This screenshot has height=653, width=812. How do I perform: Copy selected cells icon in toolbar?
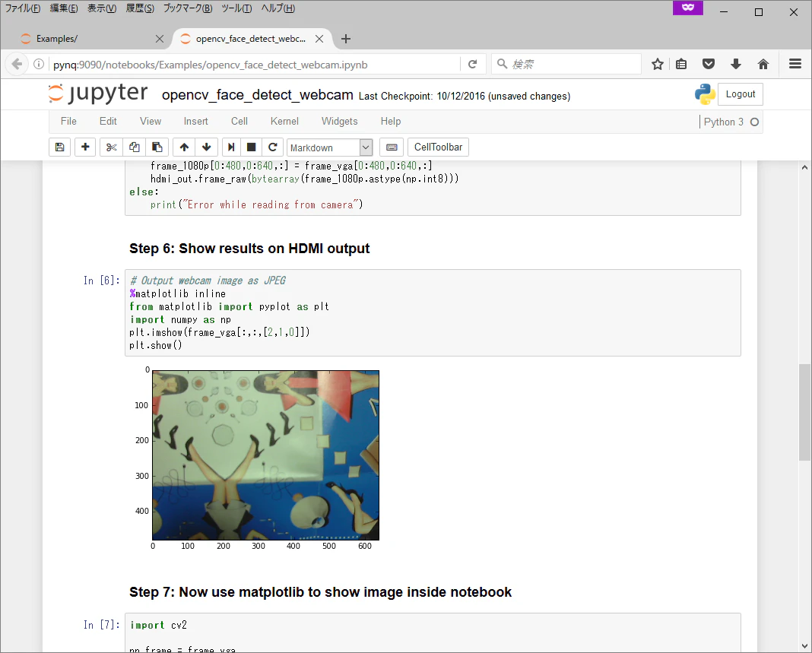click(x=134, y=147)
